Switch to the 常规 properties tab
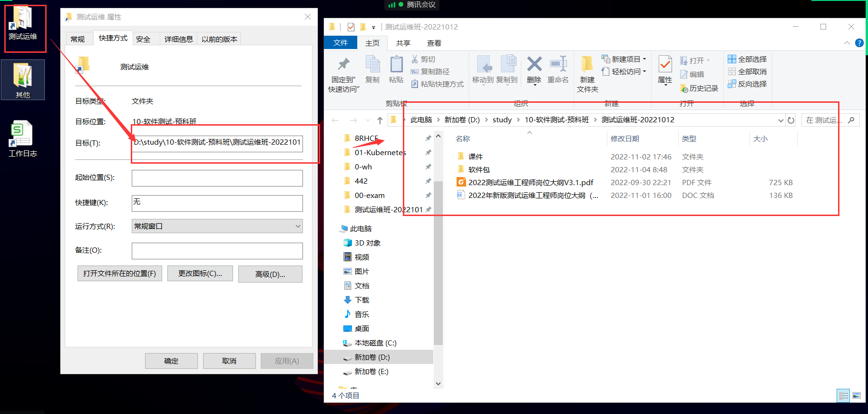The width and height of the screenshot is (868, 414). 78,39
